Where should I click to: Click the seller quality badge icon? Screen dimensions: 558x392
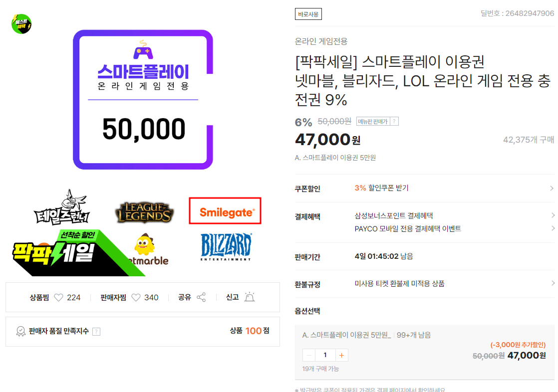[20, 332]
